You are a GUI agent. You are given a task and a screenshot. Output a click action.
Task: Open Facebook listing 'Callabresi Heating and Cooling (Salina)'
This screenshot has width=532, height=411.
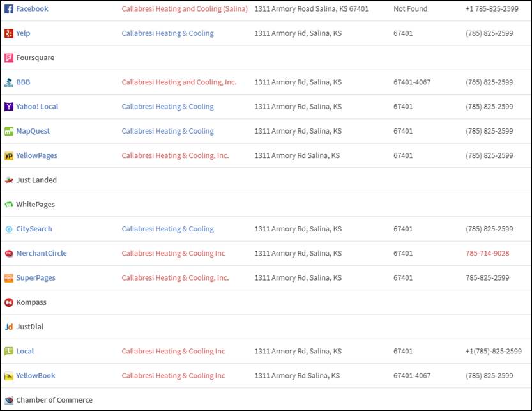[x=185, y=9]
